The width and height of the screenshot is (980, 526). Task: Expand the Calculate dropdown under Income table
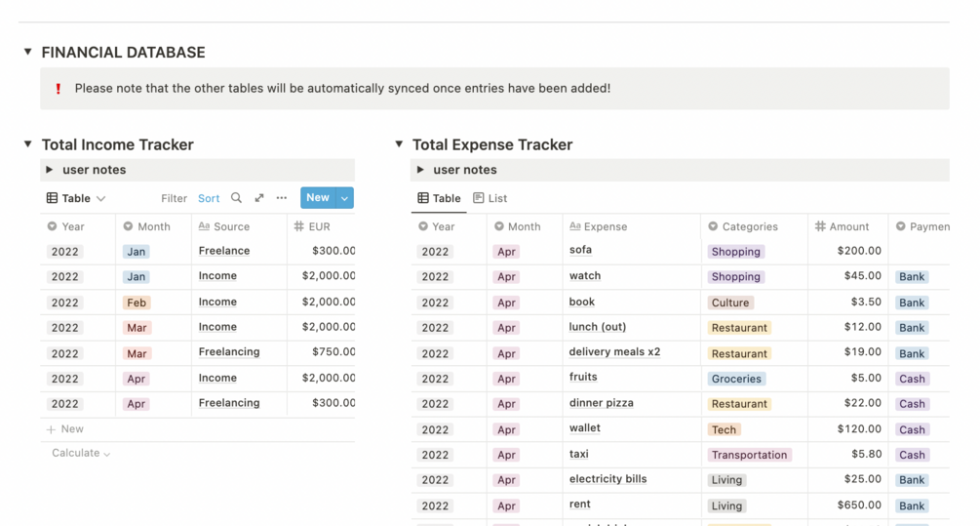point(81,453)
